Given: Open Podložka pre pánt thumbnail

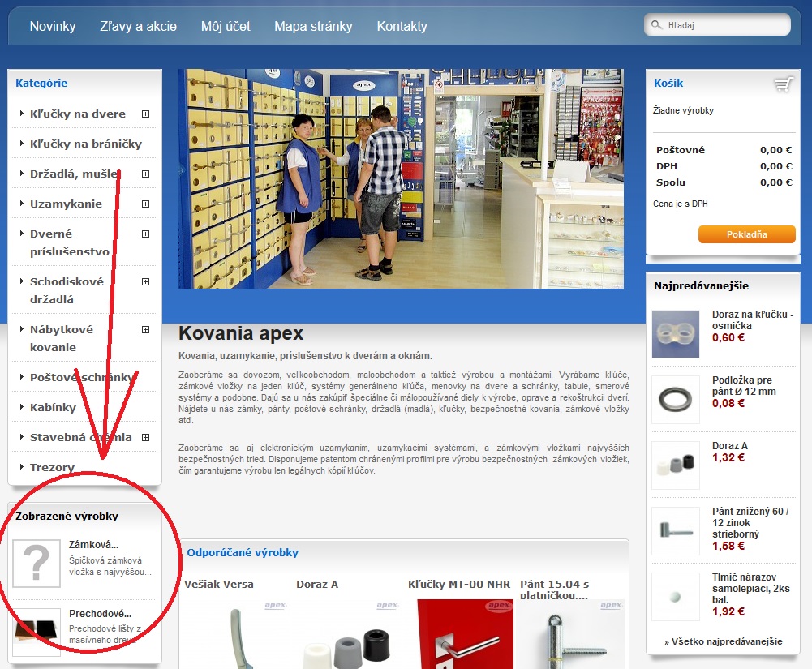Looking at the screenshot, I should [x=675, y=400].
